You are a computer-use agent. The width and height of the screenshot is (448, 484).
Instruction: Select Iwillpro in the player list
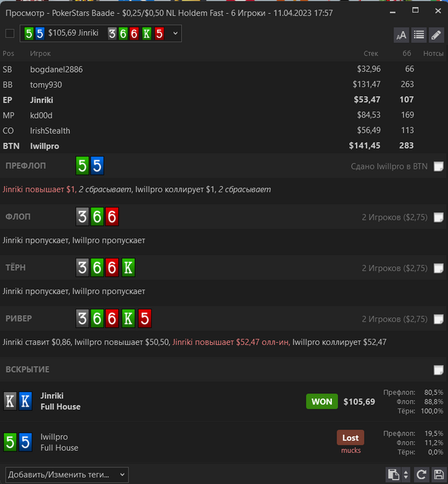(x=224, y=146)
